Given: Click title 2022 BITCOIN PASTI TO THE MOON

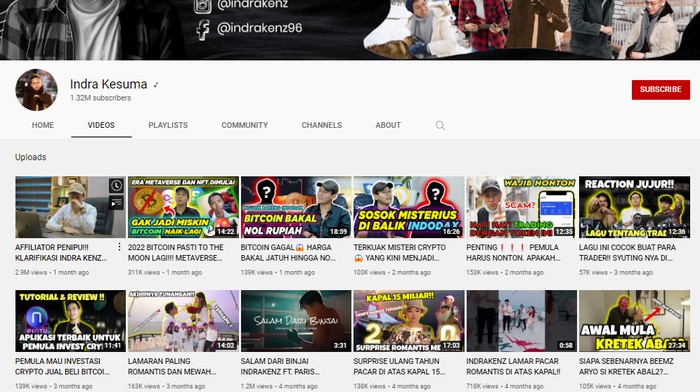Looking at the screenshot, I should [x=176, y=253].
